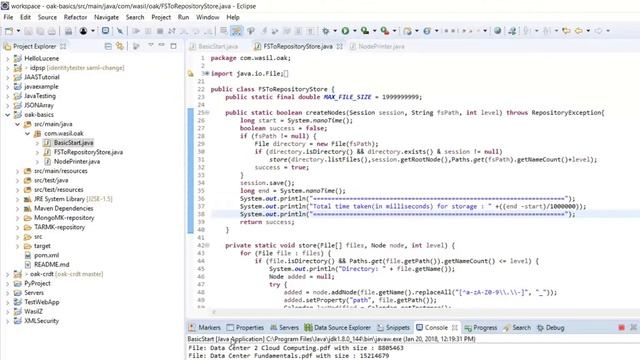This screenshot has height=360, width=640.
Task: Click the user profile toolbar icon
Action: (x=83, y=31)
